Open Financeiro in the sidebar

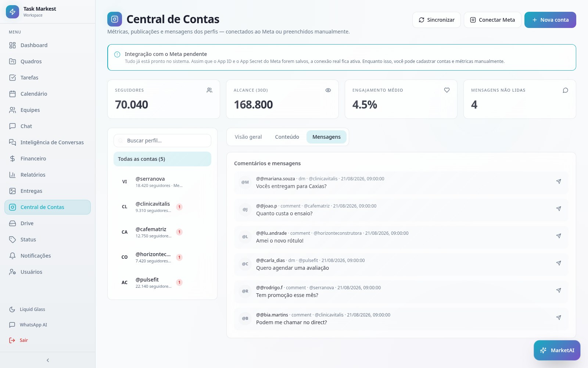[48, 159]
